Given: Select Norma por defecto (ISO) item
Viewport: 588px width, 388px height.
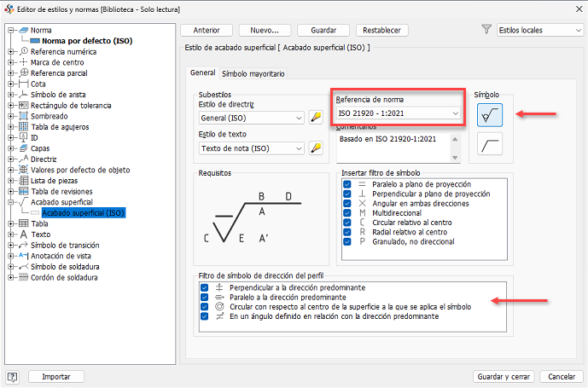Looking at the screenshot, I should pos(87,41).
